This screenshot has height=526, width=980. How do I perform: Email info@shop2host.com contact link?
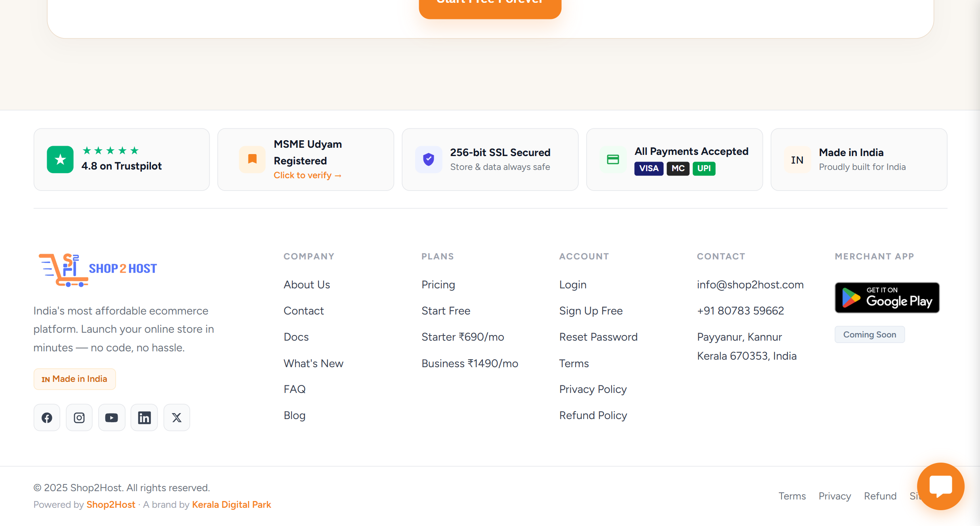click(750, 284)
